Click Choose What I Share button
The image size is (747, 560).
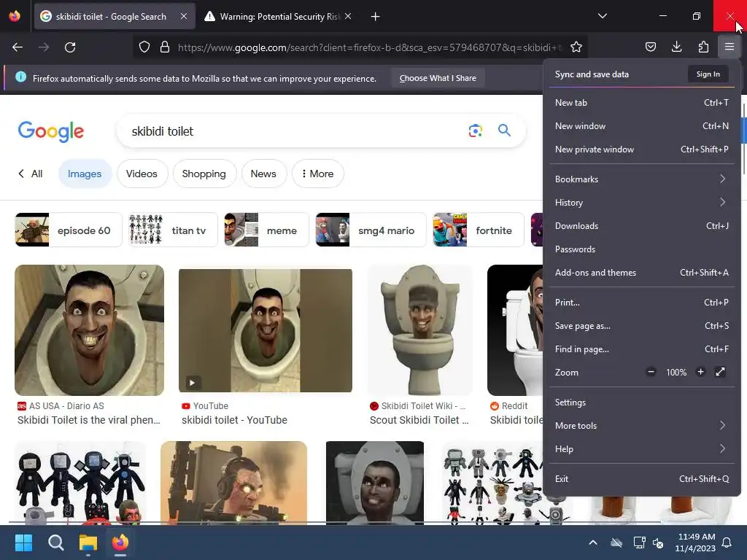[438, 78]
